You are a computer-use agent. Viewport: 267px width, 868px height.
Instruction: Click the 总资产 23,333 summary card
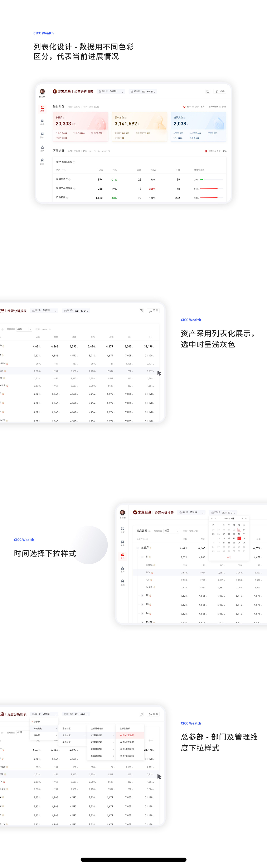(81, 127)
